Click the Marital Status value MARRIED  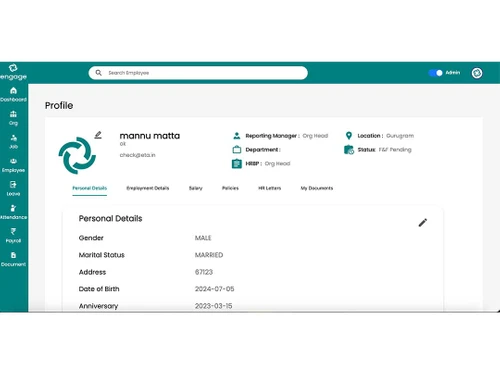(209, 255)
